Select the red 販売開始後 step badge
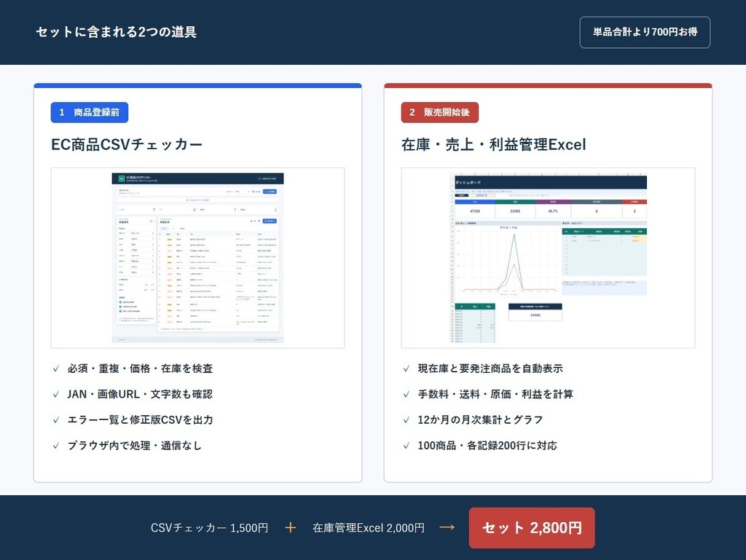746x560 pixels. coord(439,113)
